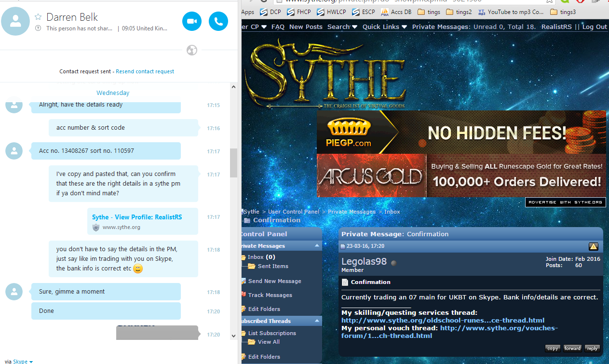Open the 'via Skype' dropdown
Viewport: 609px width, 364px height.
coord(23,362)
